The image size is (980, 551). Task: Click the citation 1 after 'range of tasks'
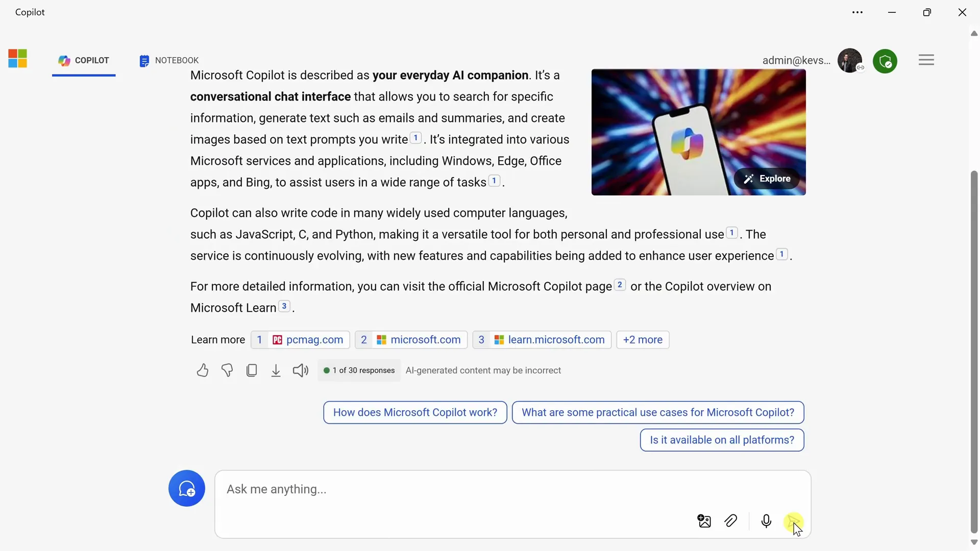pos(494,181)
